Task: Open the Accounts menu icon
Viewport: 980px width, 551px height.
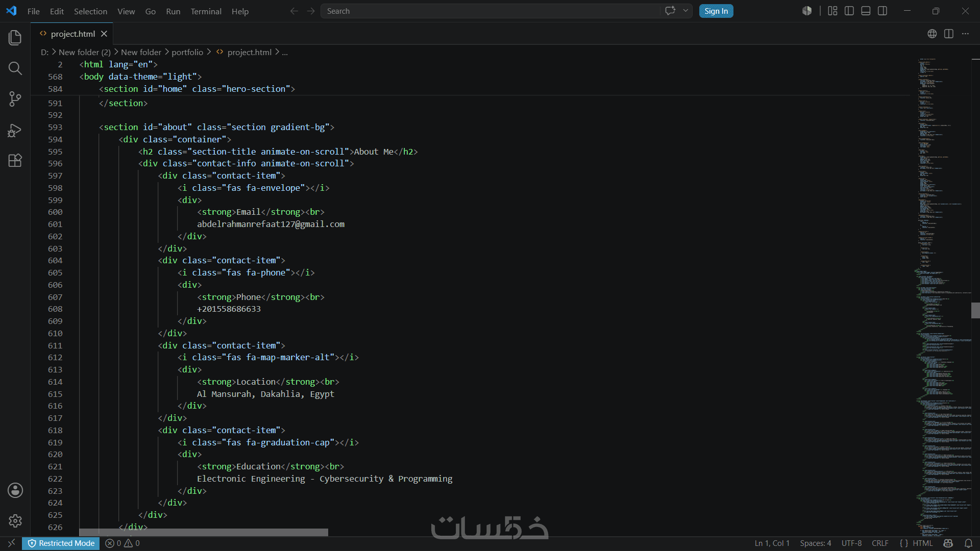Action: coord(15,490)
